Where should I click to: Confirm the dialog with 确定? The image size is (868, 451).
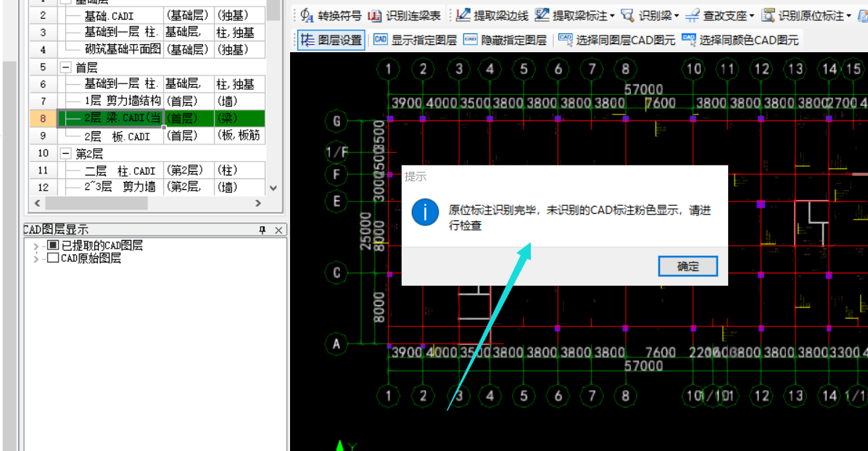pos(687,266)
